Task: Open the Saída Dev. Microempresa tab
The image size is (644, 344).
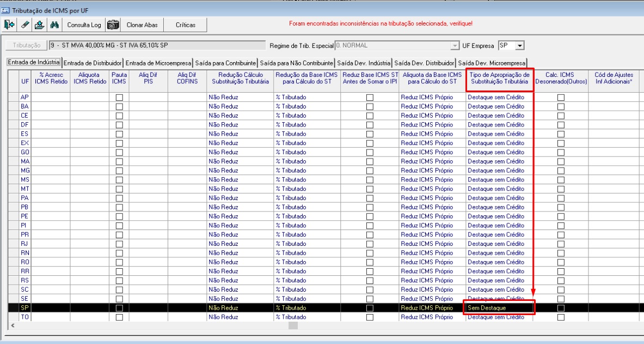Action: point(492,63)
